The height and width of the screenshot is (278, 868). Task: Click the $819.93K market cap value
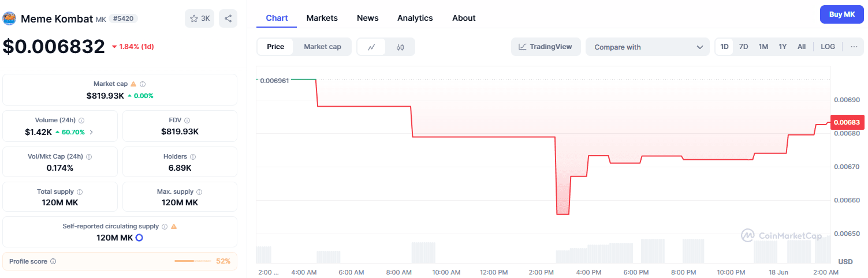coord(105,95)
